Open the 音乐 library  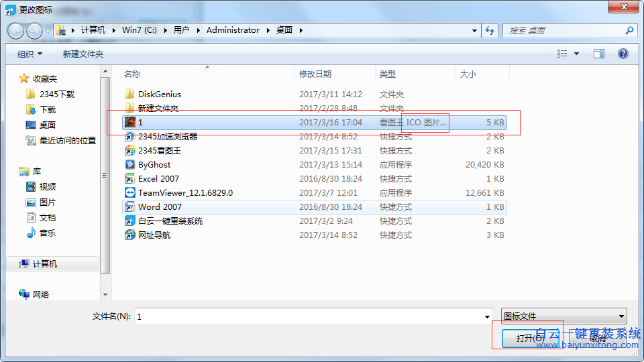click(x=47, y=233)
